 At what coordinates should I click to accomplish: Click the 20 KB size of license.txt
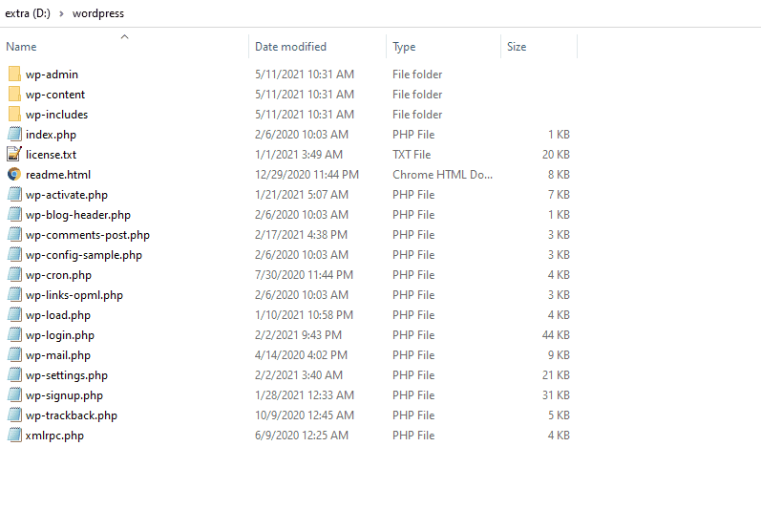pyautogui.click(x=556, y=155)
